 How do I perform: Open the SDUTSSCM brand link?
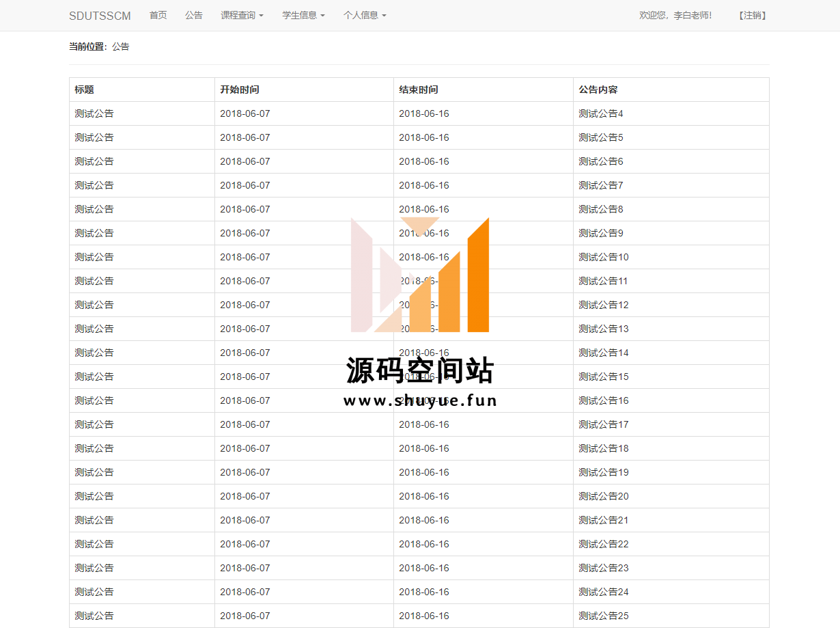(x=100, y=16)
